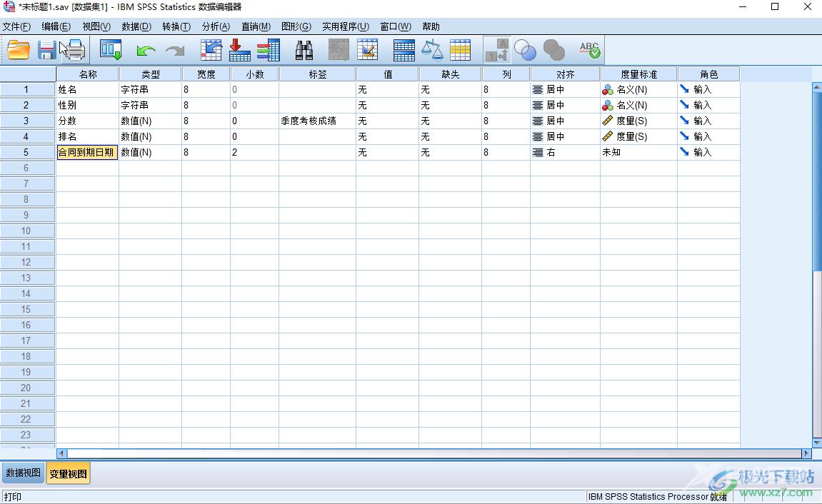
Task: Click the 标签 column header
Action: coord(317,74)
